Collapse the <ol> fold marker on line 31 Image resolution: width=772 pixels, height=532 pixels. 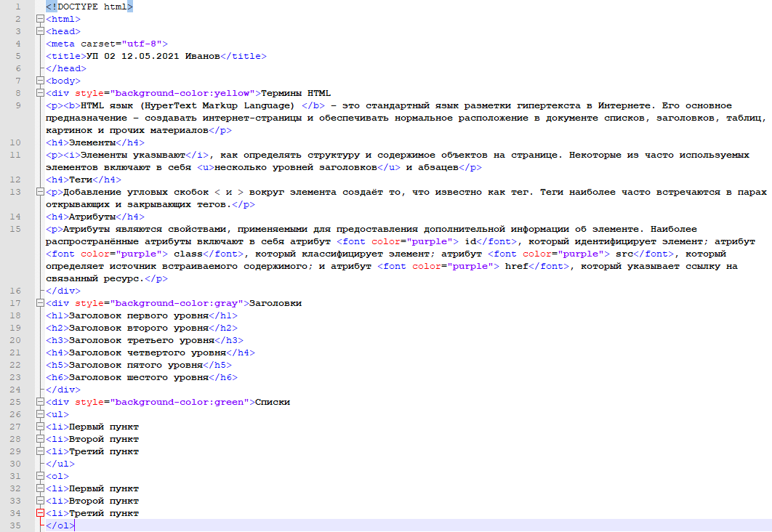point(41,476)
